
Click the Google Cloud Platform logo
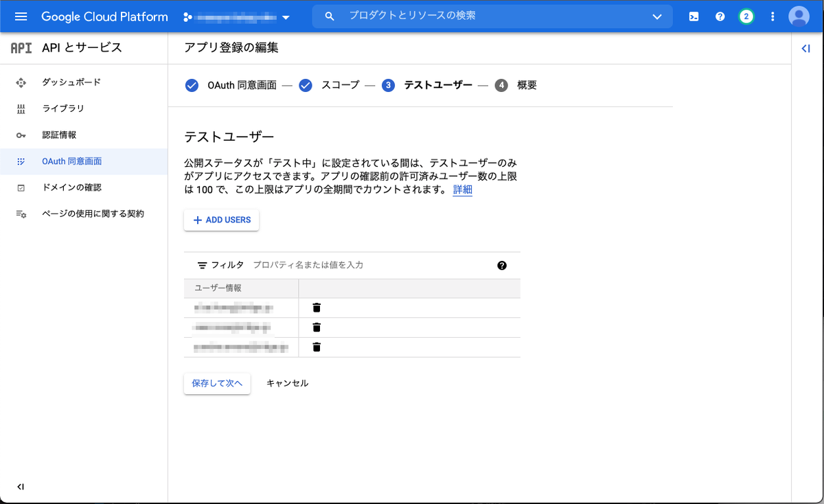click(x=104, y=16)
